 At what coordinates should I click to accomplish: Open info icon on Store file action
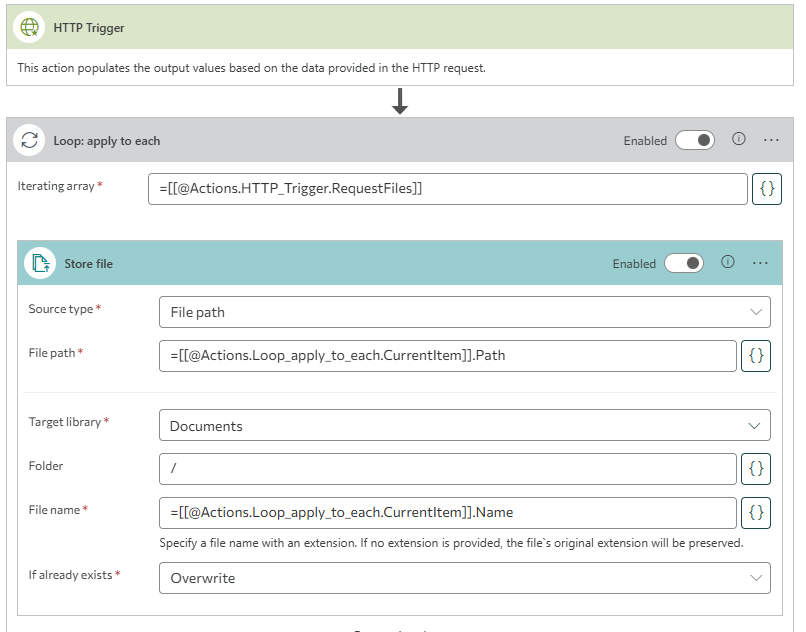[x=728, y=262]
